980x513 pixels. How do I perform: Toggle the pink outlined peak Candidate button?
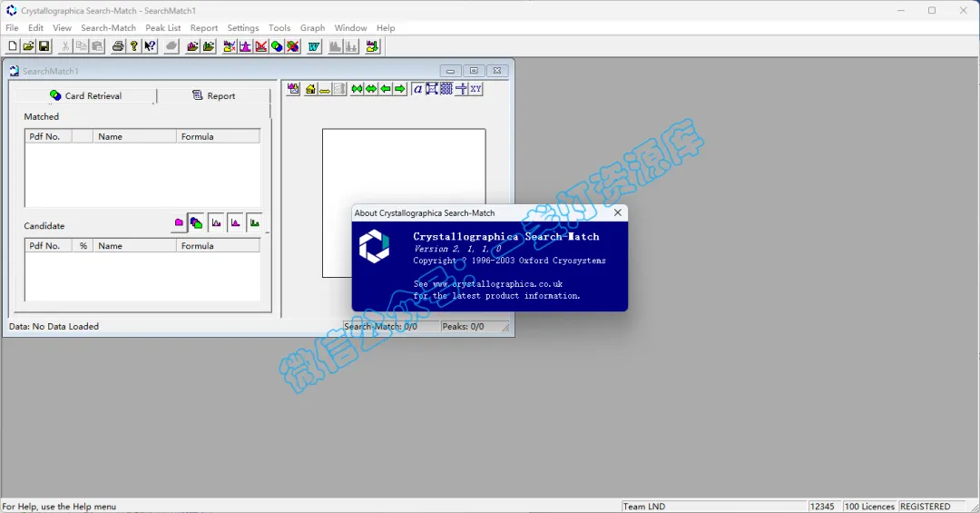[216, 222]
